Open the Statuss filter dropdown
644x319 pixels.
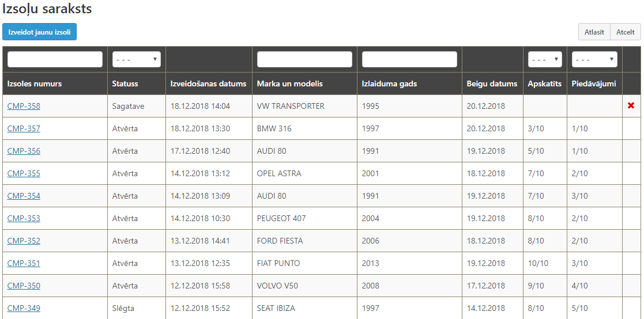(136, 59)
